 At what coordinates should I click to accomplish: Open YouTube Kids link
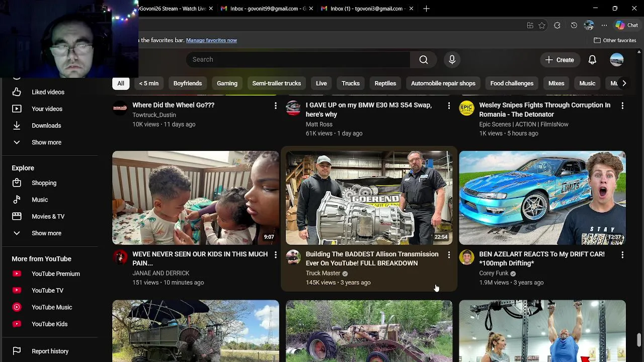coord(50,324)
